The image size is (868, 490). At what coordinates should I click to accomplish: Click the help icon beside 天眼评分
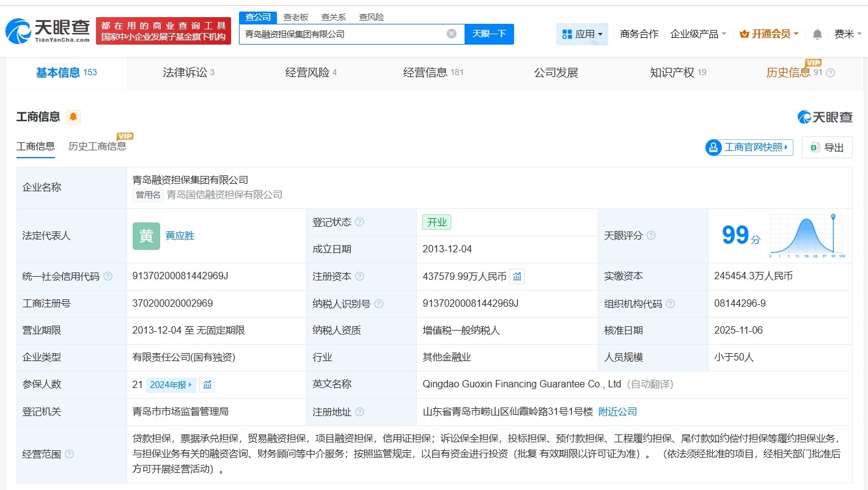[651, 235]
